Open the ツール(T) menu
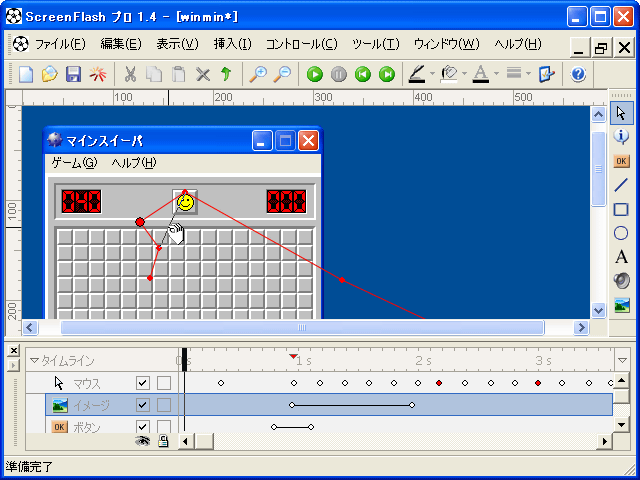Image resolution: width=640 pixels, height=480 pixels. 376,44
